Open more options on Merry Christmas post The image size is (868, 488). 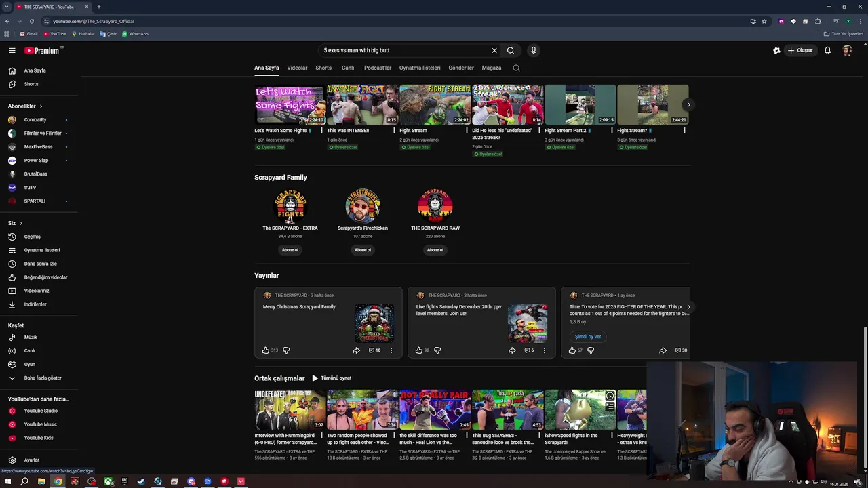391,350
